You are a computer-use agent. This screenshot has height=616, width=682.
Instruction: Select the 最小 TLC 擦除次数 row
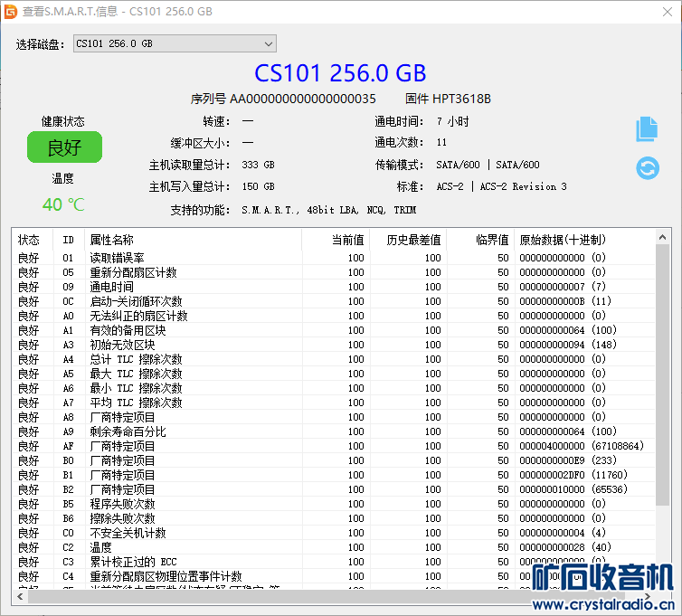pos(333,388)
